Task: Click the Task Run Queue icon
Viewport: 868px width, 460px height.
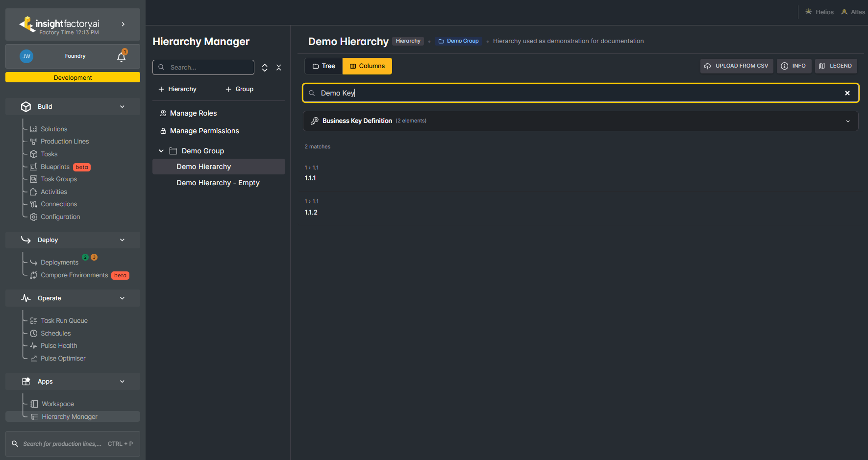Action: click(34, 321)
